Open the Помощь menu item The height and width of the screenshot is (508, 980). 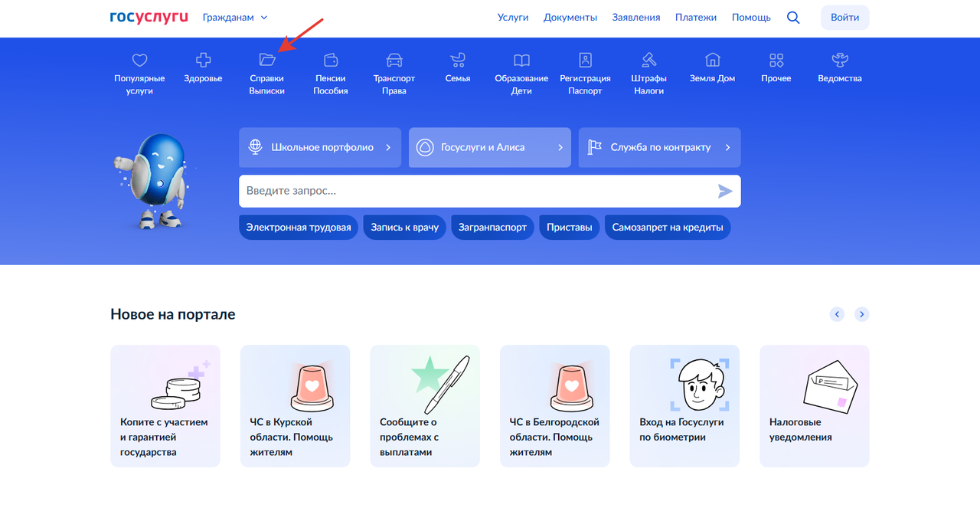point(751,18)
